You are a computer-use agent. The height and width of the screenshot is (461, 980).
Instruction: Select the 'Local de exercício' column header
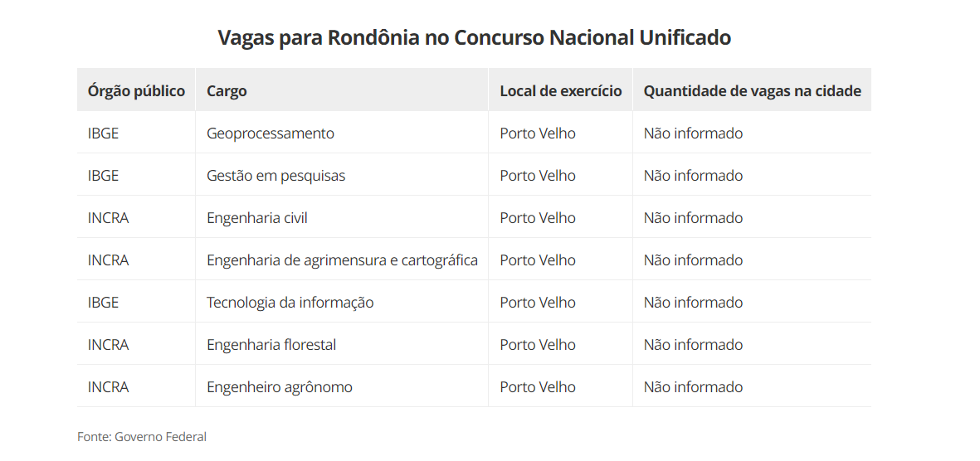(560, 91)
